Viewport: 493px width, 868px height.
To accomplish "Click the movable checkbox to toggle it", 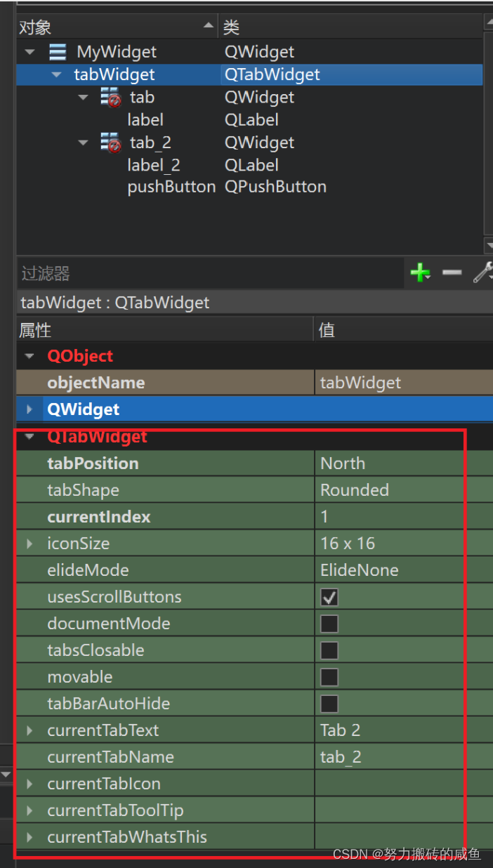I will click(329, 676).
